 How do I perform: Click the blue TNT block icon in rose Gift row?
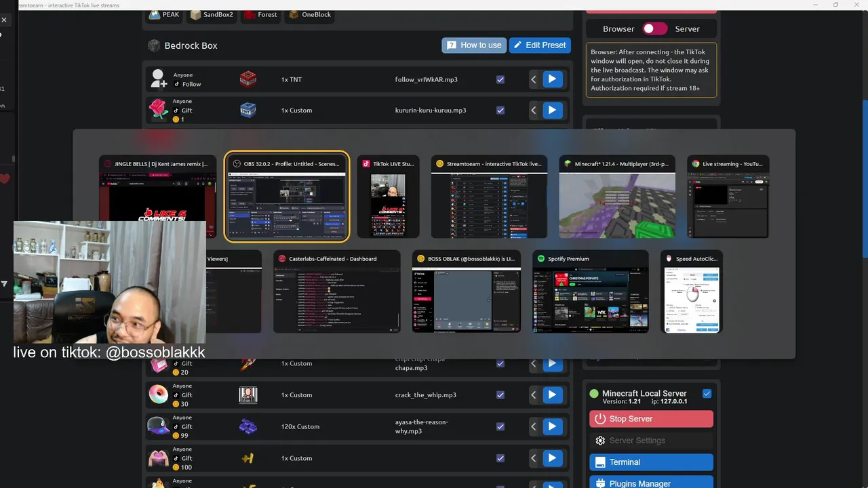[x=248, y=110]
